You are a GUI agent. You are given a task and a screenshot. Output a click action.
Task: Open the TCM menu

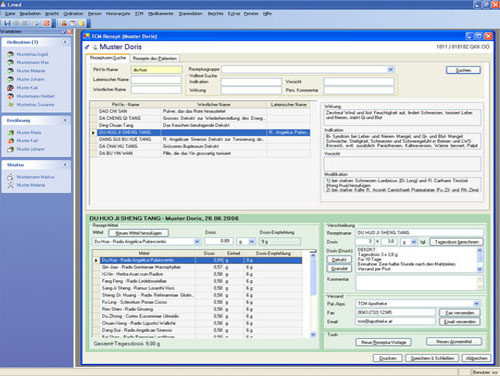point(139,14)
